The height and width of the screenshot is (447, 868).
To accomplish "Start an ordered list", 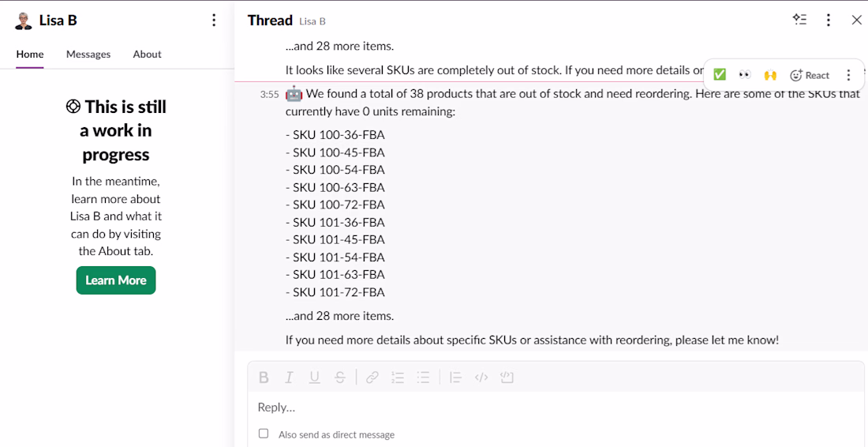I will click(398, 378).
